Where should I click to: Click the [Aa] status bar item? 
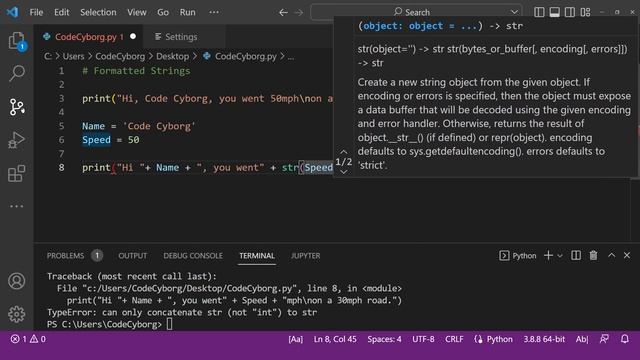(x=296, y=339)
